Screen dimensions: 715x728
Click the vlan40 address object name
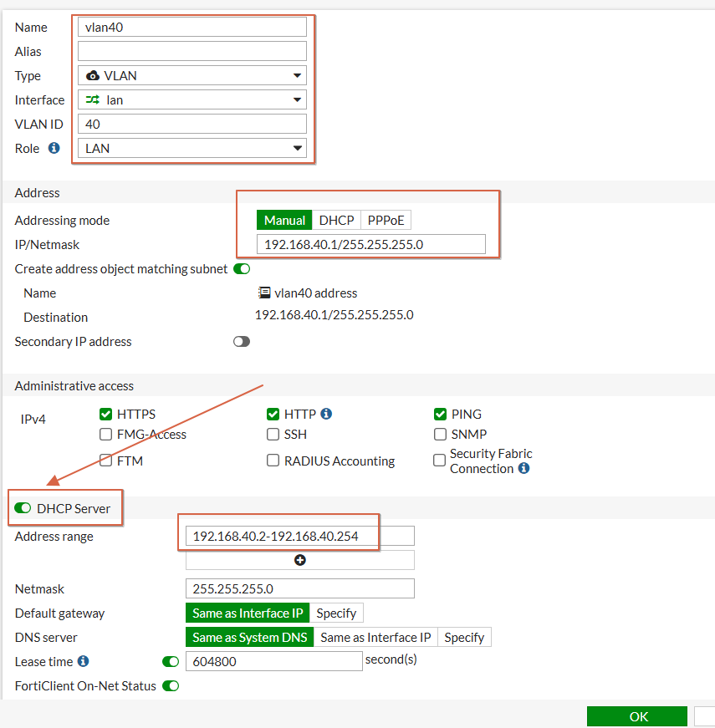point(315,293)
